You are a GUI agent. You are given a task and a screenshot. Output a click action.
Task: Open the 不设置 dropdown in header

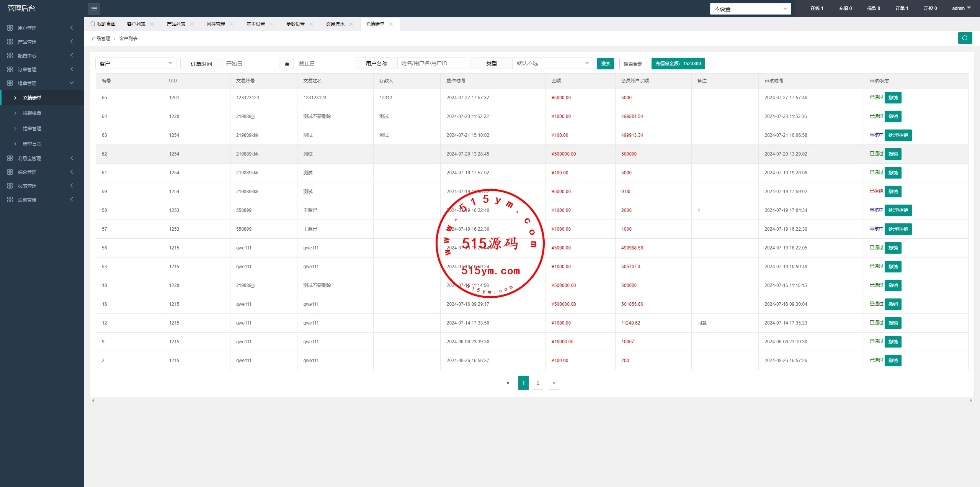750,9
